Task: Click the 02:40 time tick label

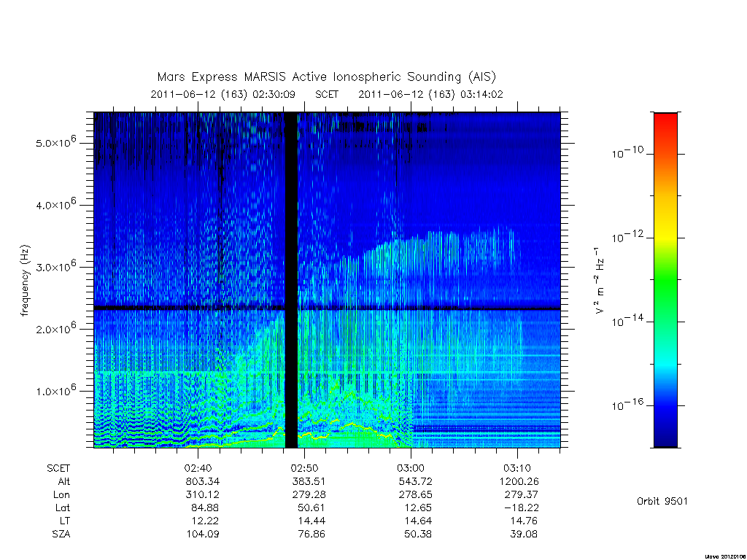Action: tap(198, 469)
